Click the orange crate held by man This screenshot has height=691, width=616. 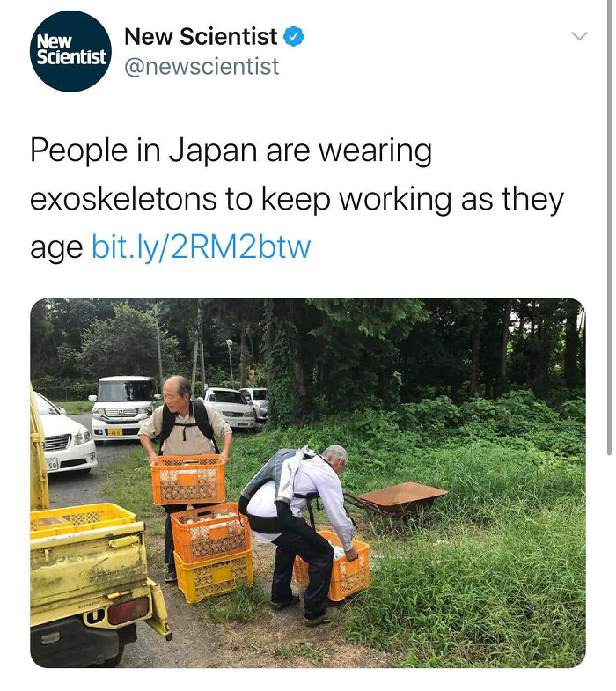[x=188, y=480]
